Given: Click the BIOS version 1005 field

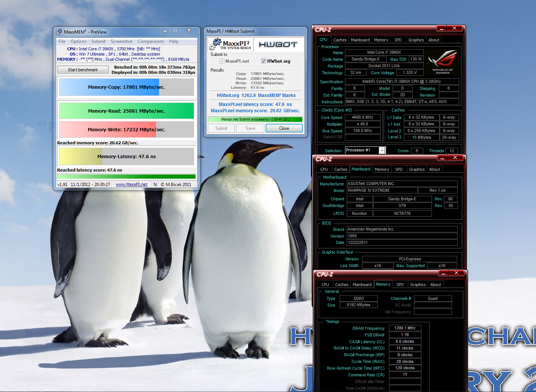Looking at the screenshot, I should point(402,236).
